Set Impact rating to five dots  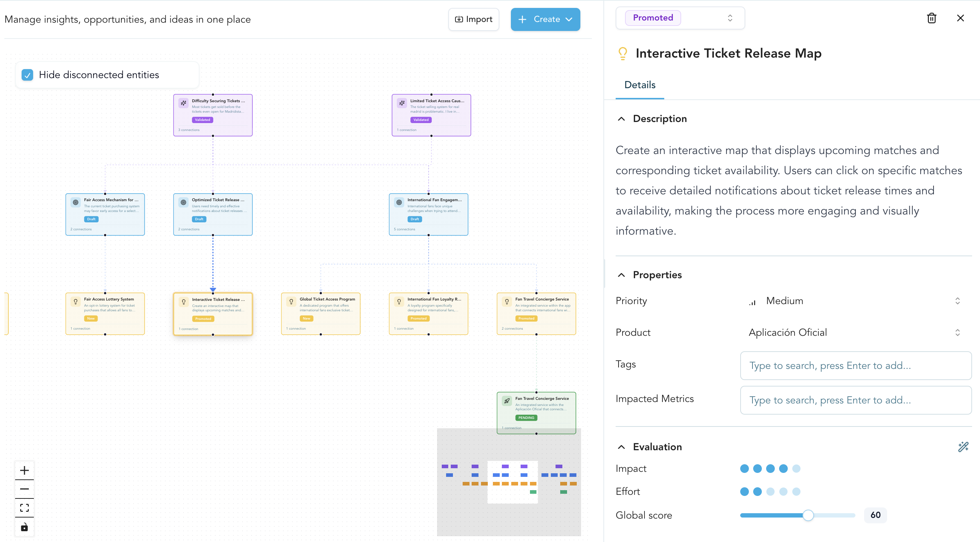(x=796, y=469)
